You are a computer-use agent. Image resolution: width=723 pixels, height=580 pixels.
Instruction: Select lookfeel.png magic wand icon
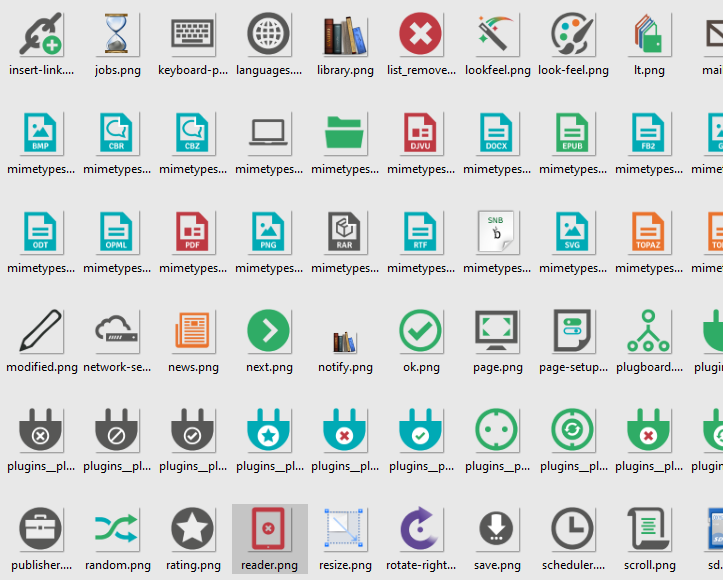(496, 34)
